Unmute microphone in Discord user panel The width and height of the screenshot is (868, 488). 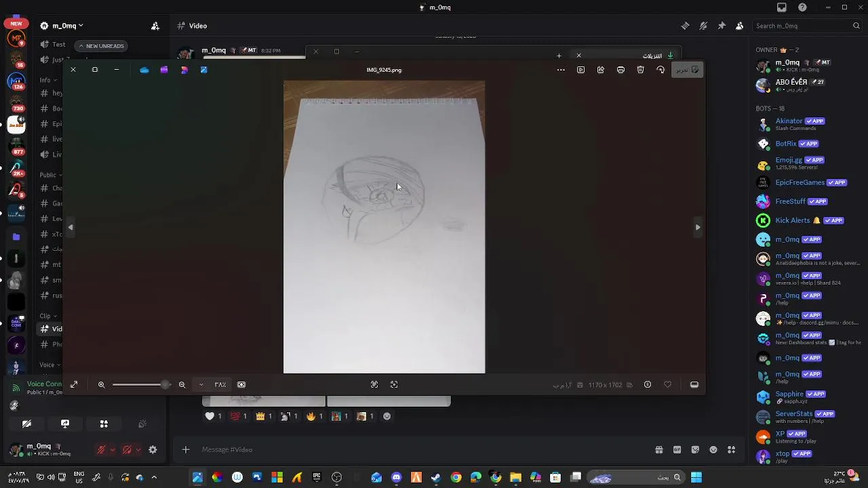click(101, 449)
